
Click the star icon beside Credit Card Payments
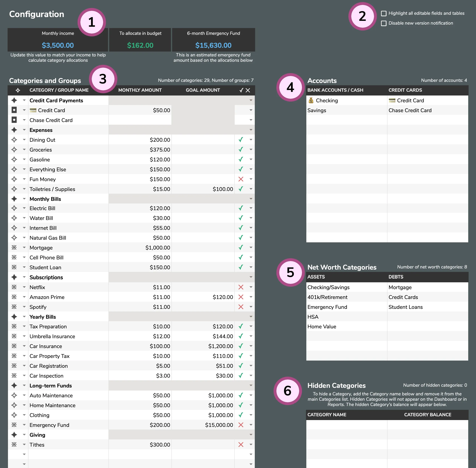14,100
